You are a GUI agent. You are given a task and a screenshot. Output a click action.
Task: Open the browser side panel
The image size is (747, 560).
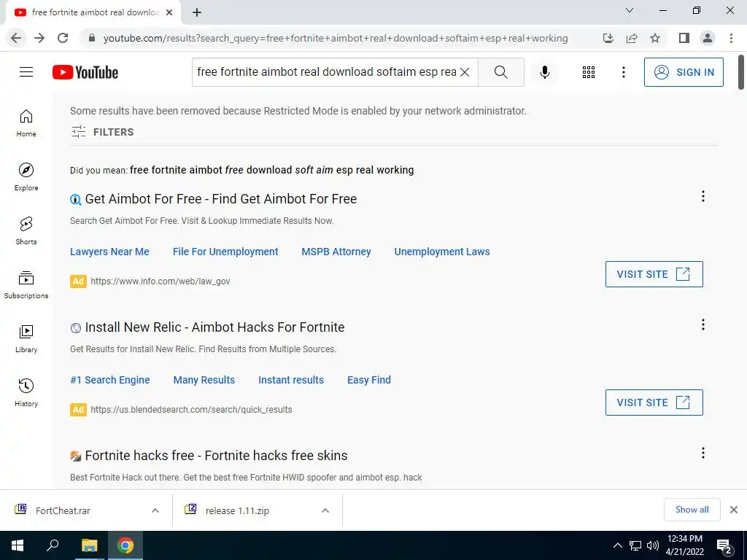click(684, 38)
